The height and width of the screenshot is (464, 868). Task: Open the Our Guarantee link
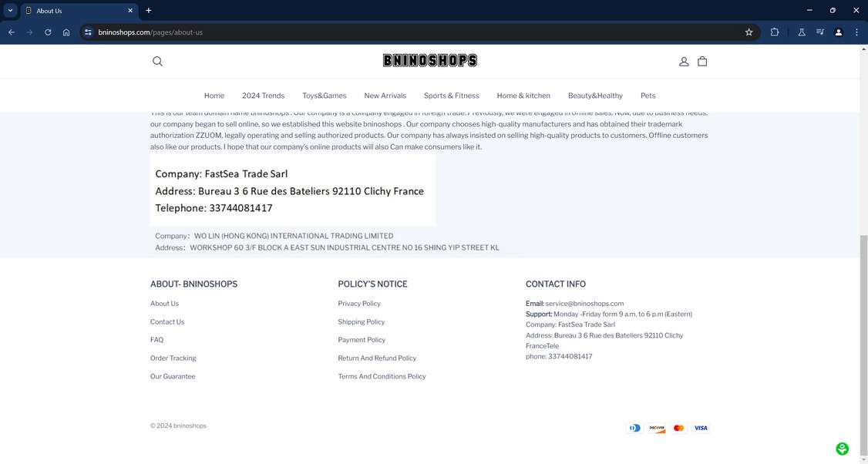pyautogui.click(x=173, y=376)
